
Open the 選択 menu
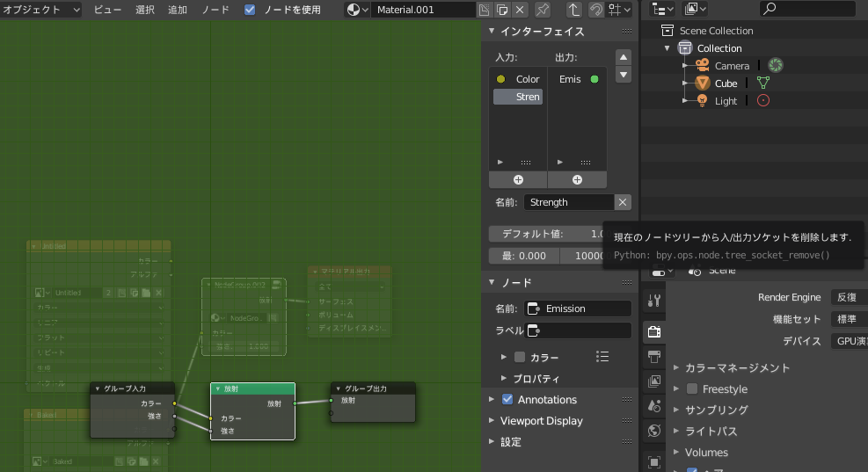(x=145, y=10)
